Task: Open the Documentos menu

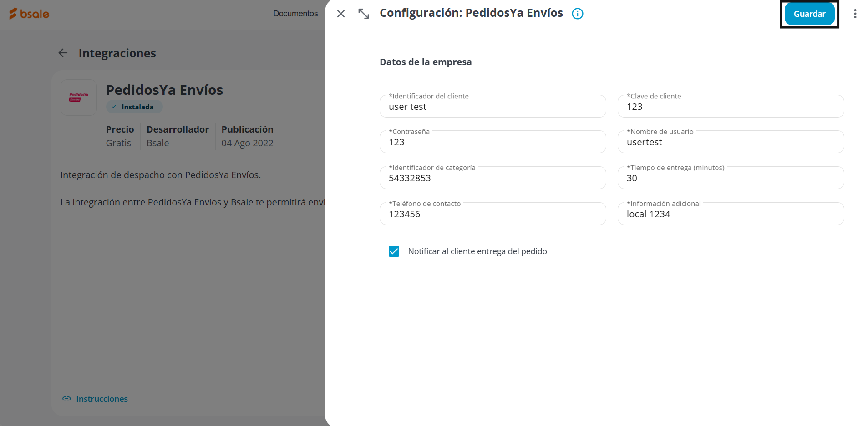Action: point(295,14)
